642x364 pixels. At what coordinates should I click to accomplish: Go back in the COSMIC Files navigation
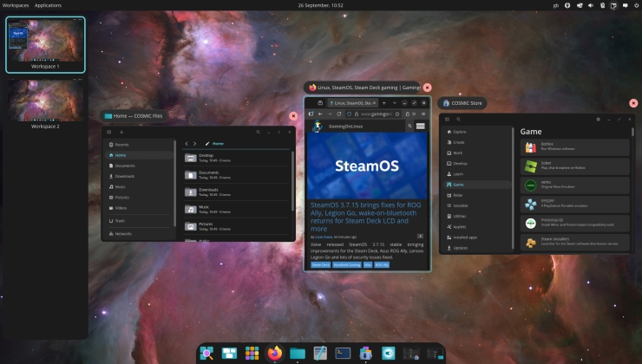point(186,143)
